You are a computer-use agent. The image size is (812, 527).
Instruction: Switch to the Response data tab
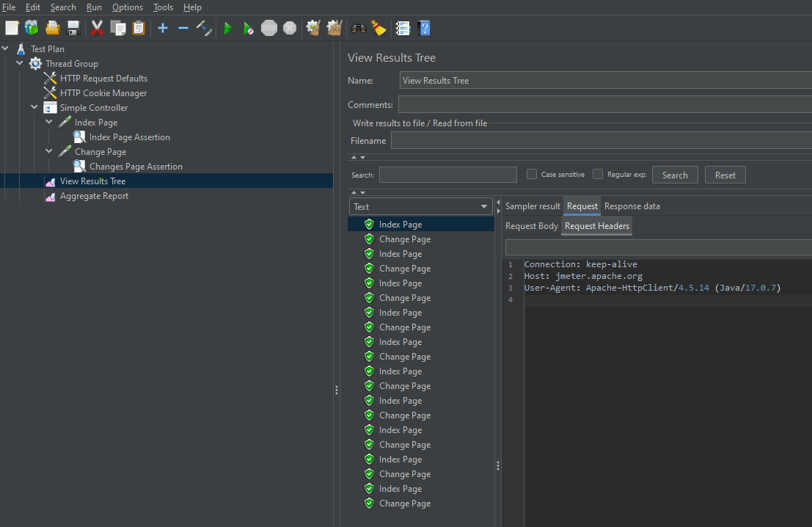632,206
